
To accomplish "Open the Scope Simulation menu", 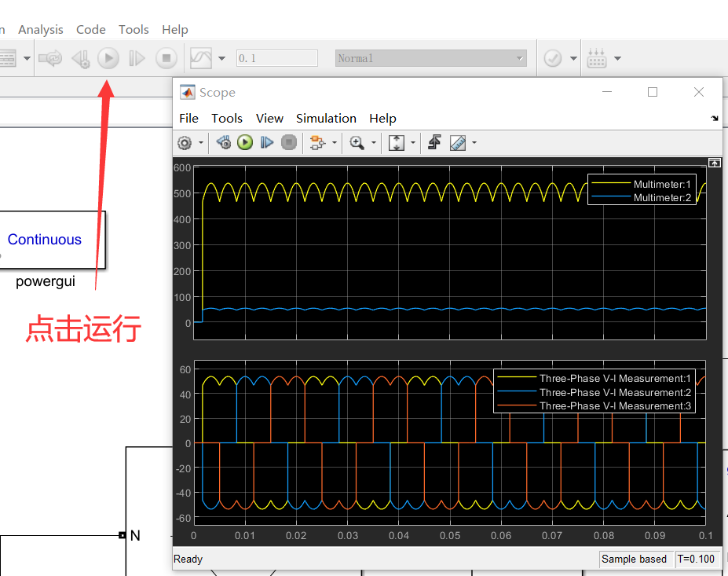I will [x=327, y=119].
